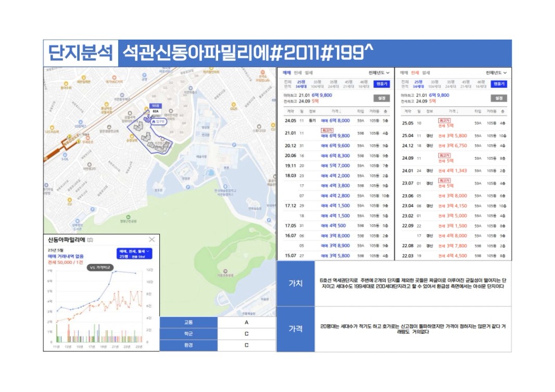
Task: Click the 의릉경종왕릉 tomb marker
Action: [225, 273]
